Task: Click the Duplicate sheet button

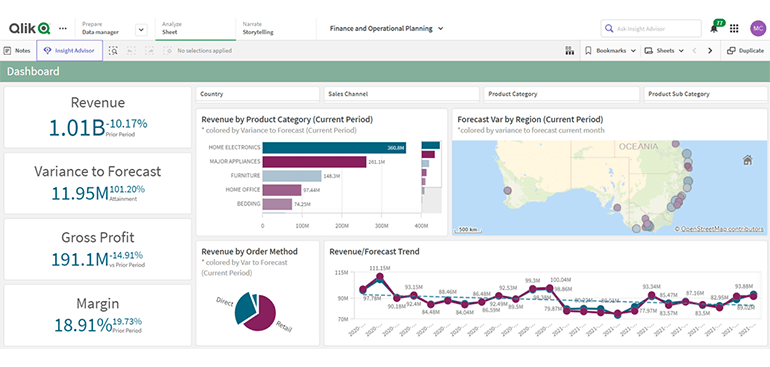Action: tap(745, 51)
